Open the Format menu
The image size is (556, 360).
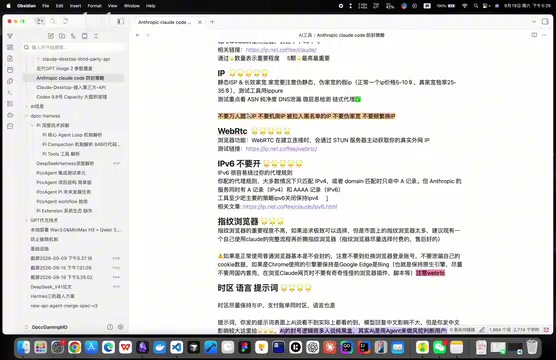(x=94, y=6)
